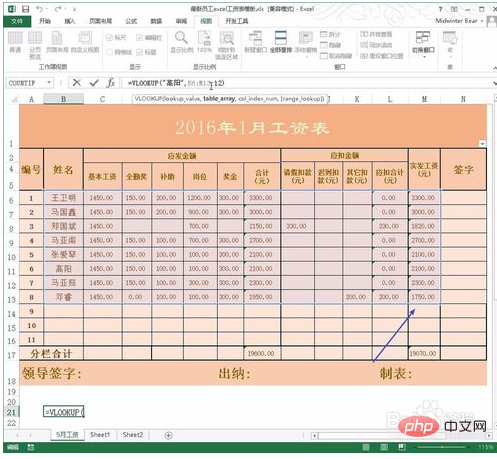Image resolution: width=497 pixels, height=459 pixels.
Task: Open Customize Quick Access Toolbar dropdown
Action: pos(74,9)
